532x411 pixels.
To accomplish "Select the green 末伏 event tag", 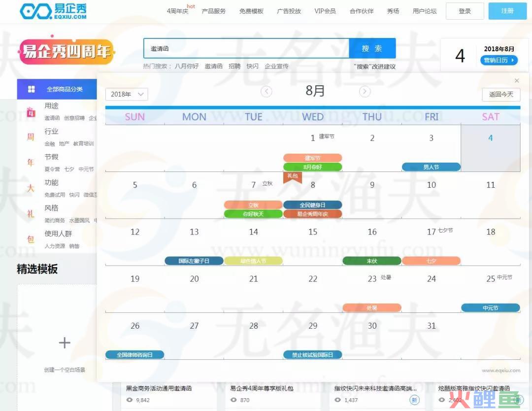I will pyautogui.click(x=372, y=261).
